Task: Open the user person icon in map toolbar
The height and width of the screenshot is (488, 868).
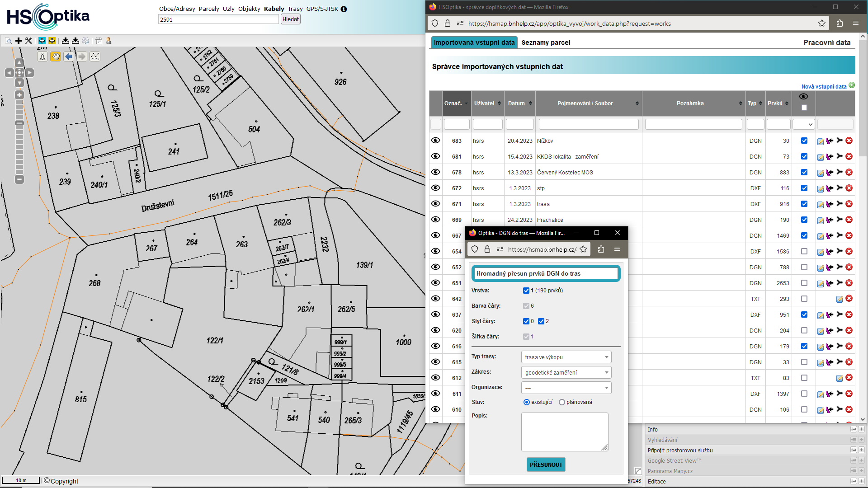Action: point(108,41)
